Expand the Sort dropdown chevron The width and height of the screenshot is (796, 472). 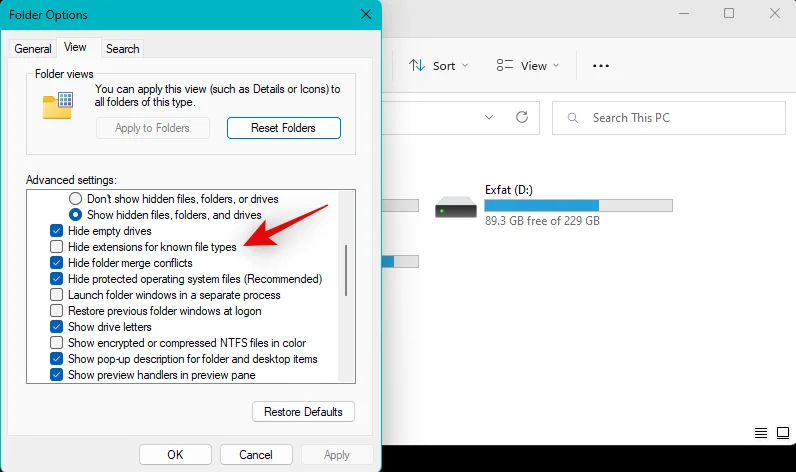pyautogui.click(x=465, y=65)
